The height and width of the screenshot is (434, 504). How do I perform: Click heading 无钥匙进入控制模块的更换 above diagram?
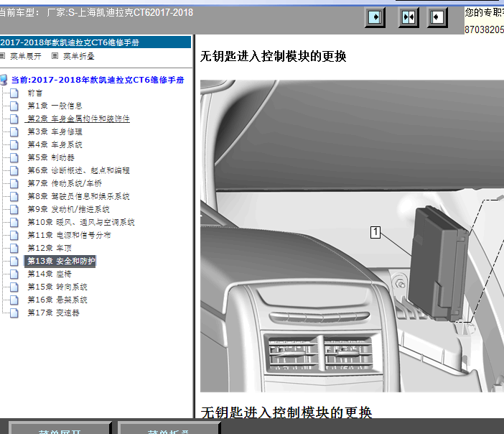click(274, 56)
